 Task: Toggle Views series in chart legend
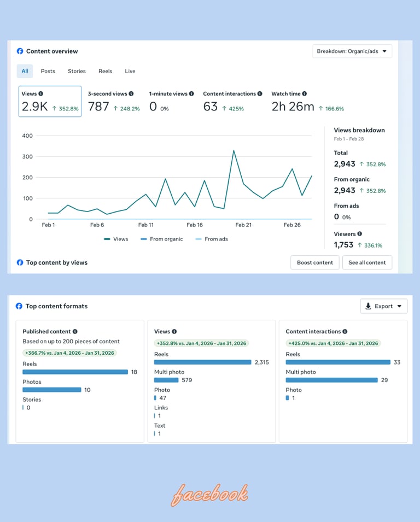[x=116, y=239]
